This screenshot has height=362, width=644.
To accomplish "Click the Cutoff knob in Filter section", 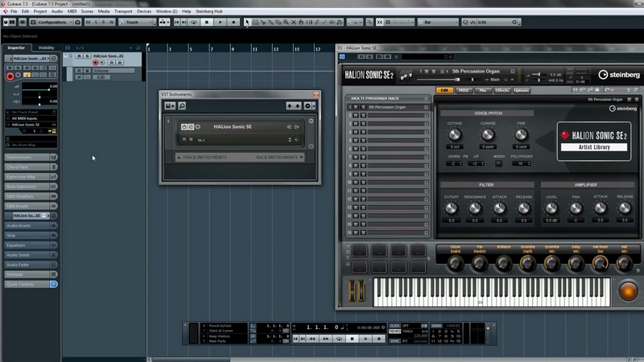I will [451, 208].
